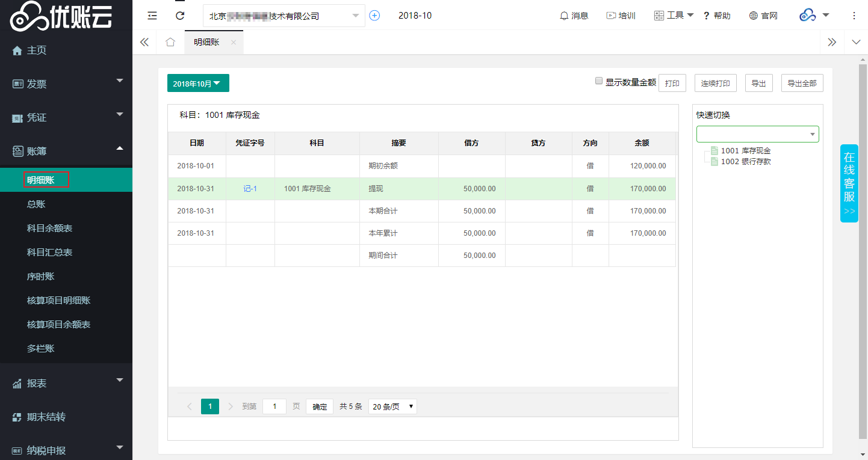Go to the home tab icon
The height and width of the screenshot is (460, 868).
coord(170,42)
